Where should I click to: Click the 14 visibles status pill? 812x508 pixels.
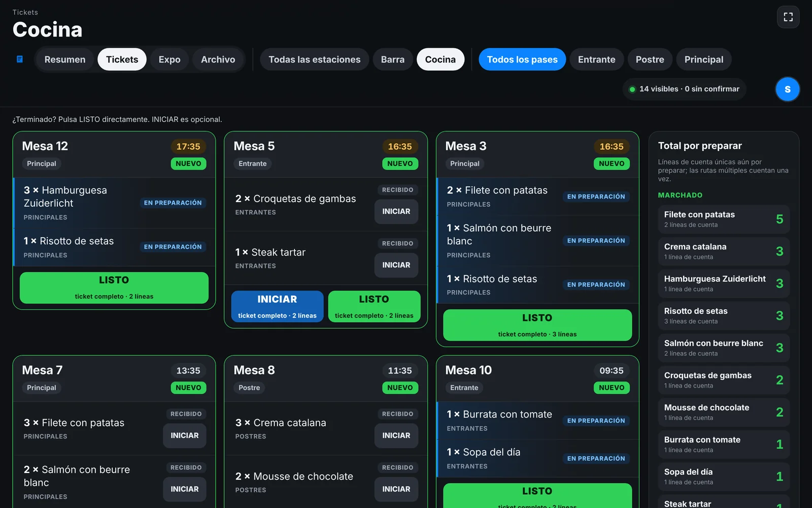tap(684, 89)
